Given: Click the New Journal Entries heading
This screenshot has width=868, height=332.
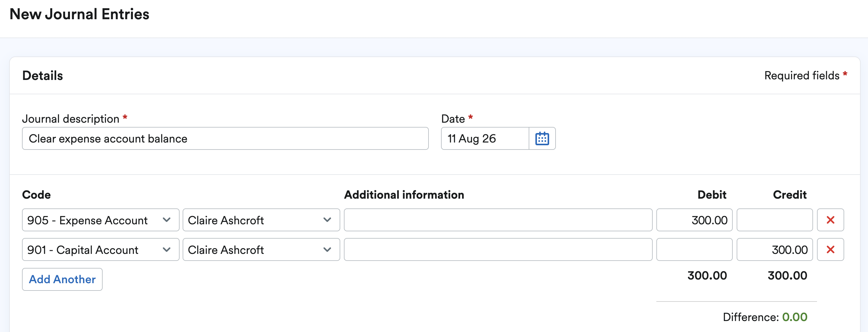Looking at the screenshot, I should (x=79, y=14).
